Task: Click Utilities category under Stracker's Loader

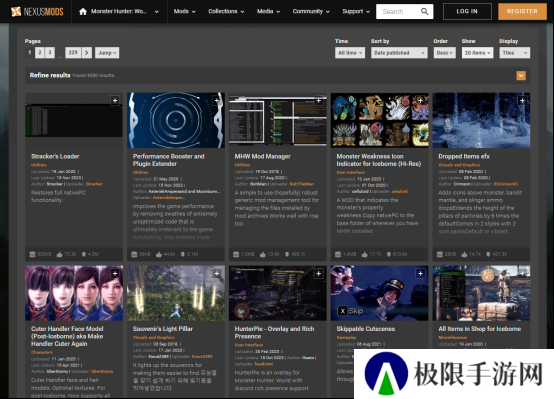Action: click(x=39, y=165)
